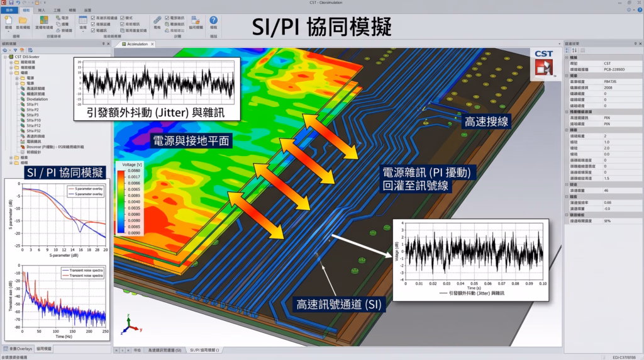This screenshot has width=644, height=360.
Task: Collapse the properties section containing value 46
Action: click(567, 184)
